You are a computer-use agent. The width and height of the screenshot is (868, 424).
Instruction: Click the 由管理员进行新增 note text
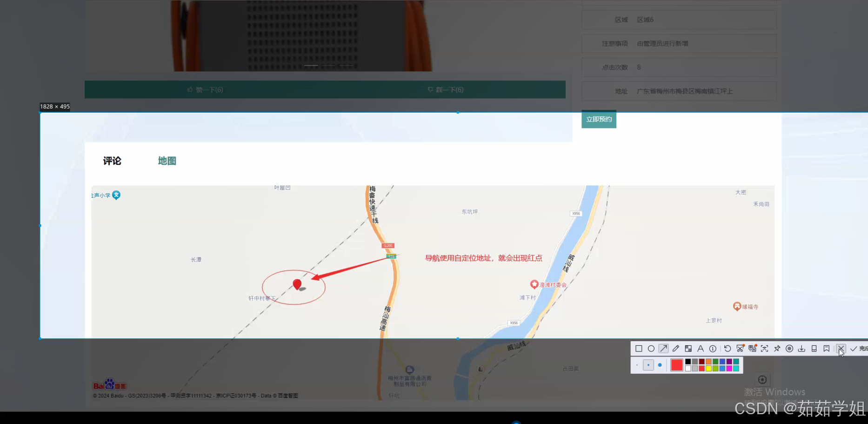662,43
